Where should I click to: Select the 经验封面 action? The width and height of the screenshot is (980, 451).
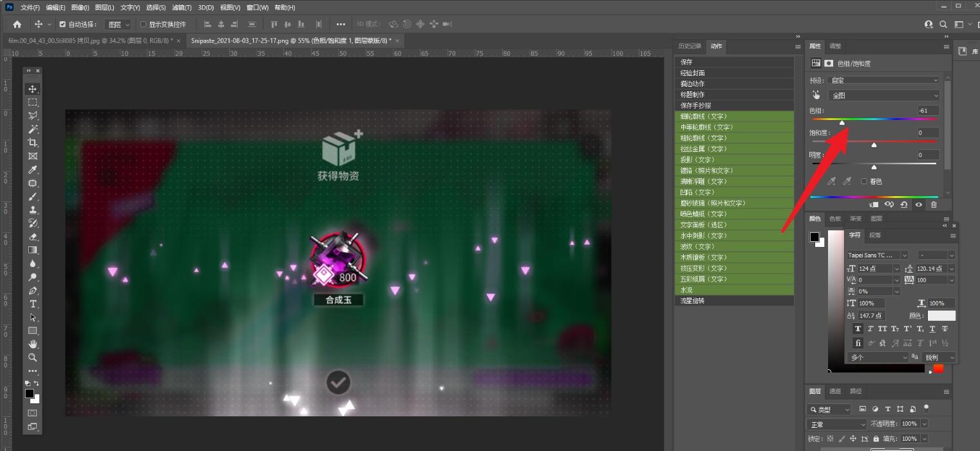[734, 73]
